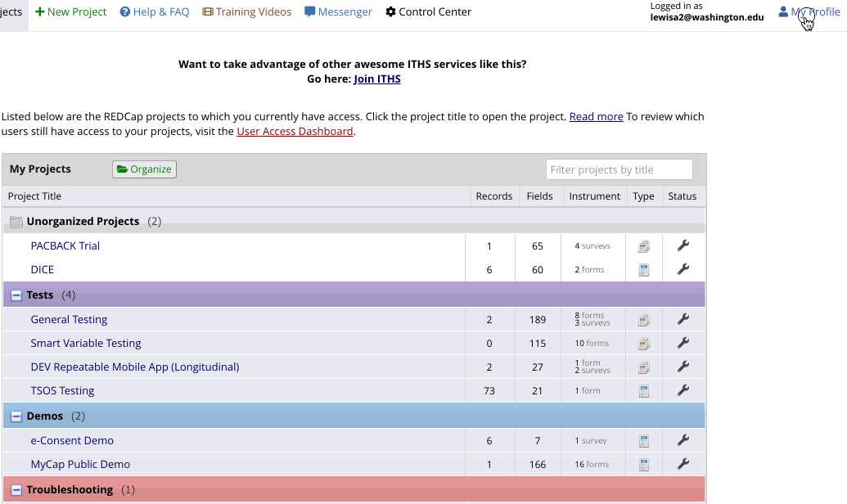Click the e-Consent Demo wrench status icon
Image resolution: width=847 pixels, height=504 pixels.
coord(683,440)
